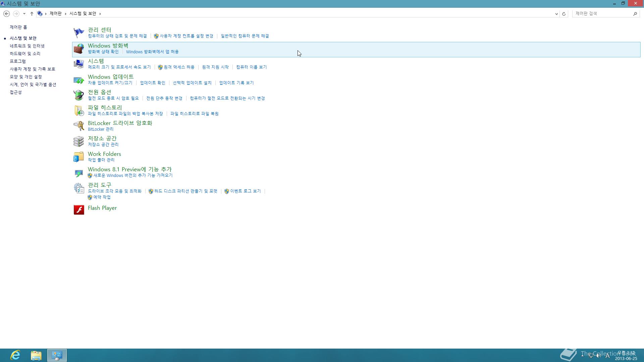Screen dimensions: 644x362
Task: Click 저장소 공간 관리 link
Action: point(103,144)
